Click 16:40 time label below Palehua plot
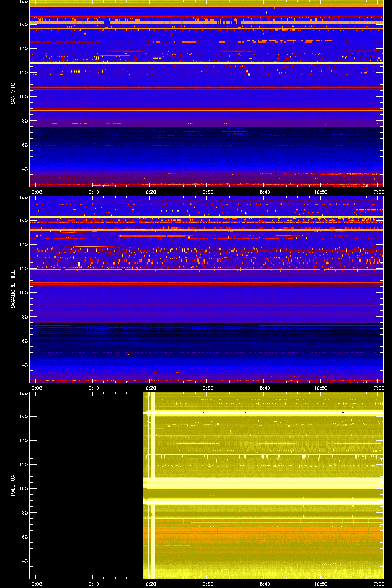This screenshot has width=392, height=588. 264,584
